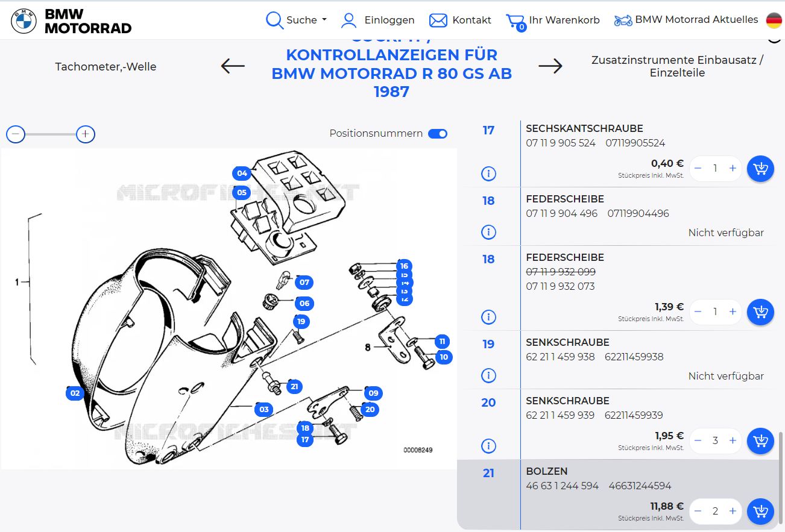The width and height of the screenshot is (785, 532).
Task: Increase SENKSCHRAUBE quantity with plus stepper
Action: pos(733,440)
